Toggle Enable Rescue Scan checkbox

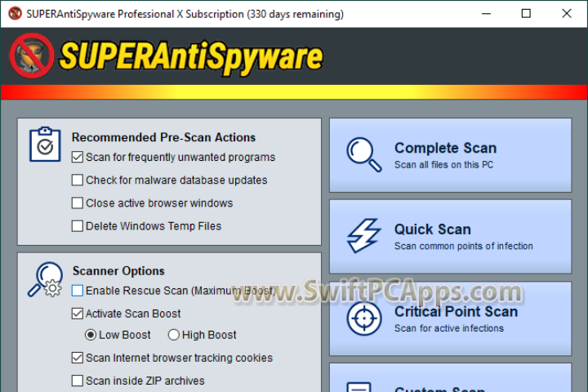78,291
